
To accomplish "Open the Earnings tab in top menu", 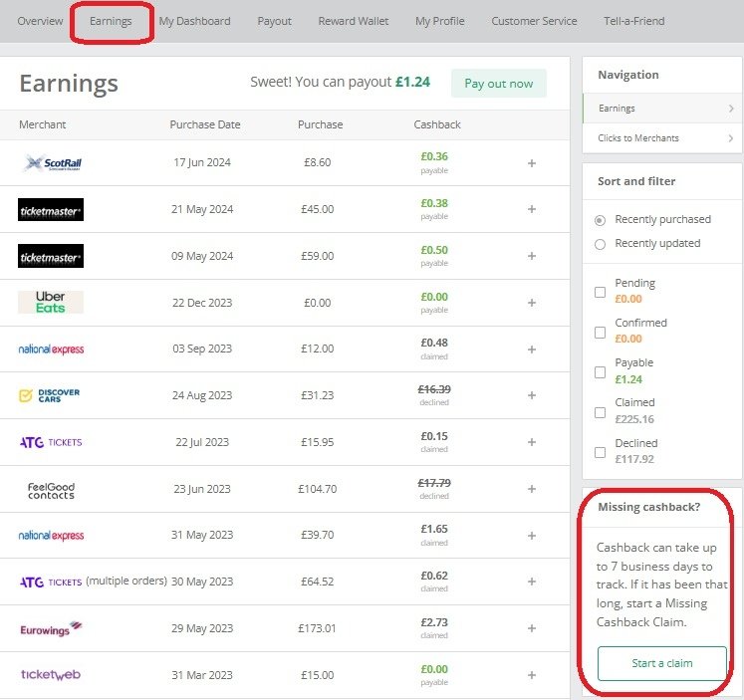I will (111, 21).
